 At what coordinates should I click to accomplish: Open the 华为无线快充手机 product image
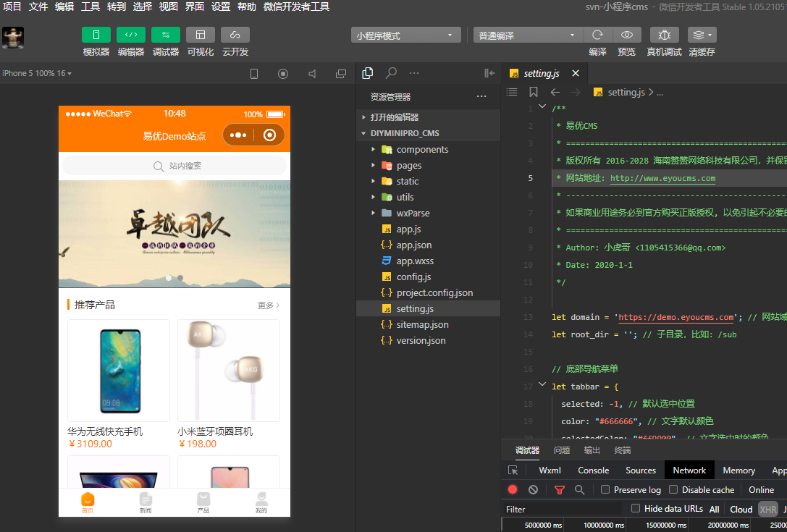click(x=119, y=371)
